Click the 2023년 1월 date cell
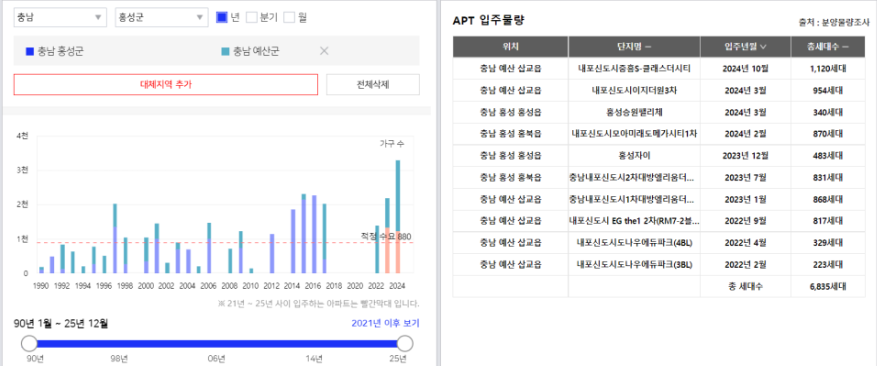877x381 pixels. click(747, 199)
